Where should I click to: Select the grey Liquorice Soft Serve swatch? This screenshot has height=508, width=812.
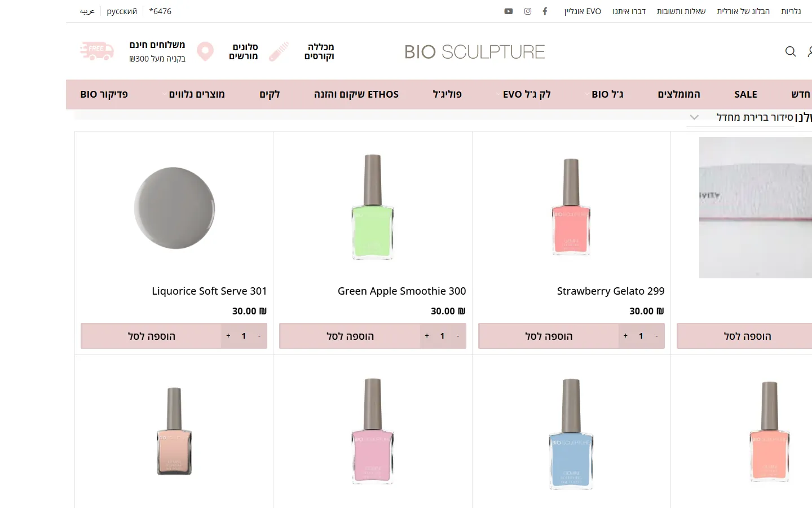pos(175,208)
